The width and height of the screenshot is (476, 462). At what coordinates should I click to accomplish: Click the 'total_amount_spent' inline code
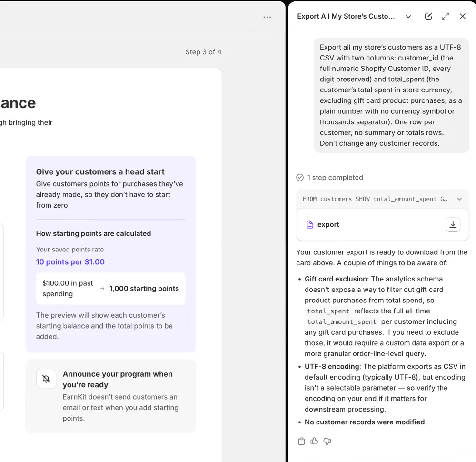tap(341, 321)
